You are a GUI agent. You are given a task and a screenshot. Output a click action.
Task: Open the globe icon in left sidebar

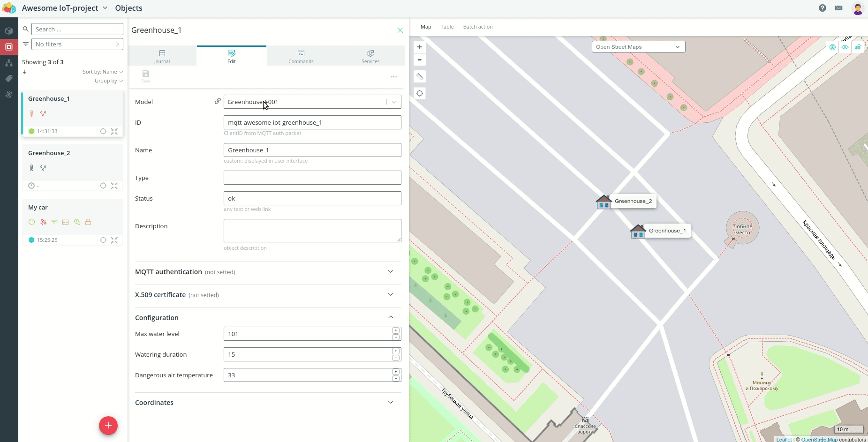click(x=9, y=95)
